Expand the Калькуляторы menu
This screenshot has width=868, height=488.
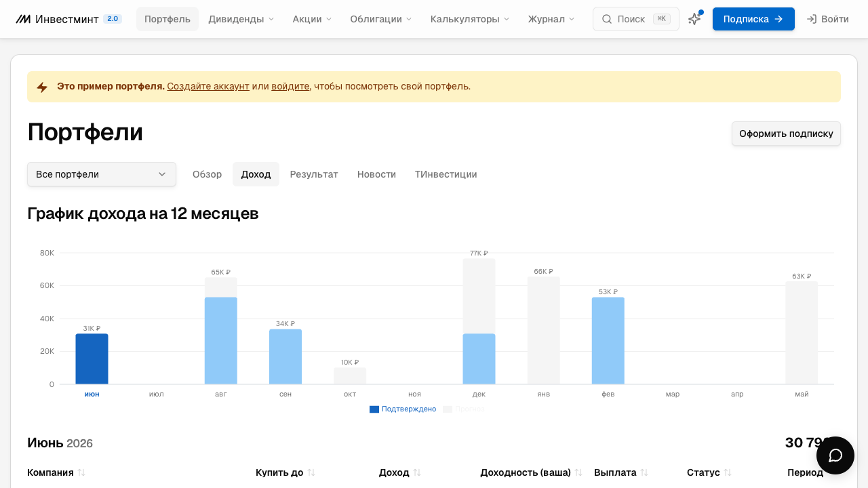point(470,19)
